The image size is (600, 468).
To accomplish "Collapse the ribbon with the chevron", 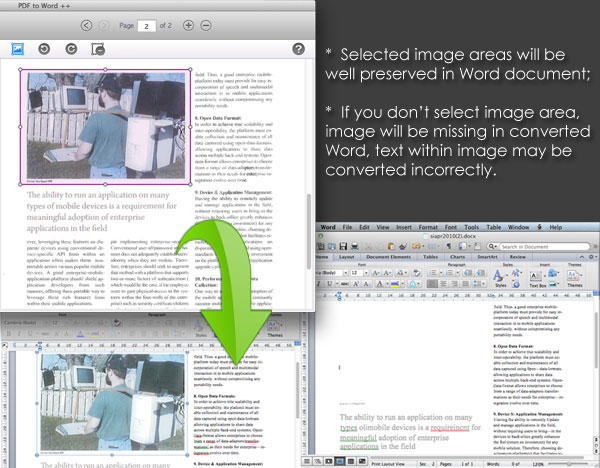I will pos(582,257).
